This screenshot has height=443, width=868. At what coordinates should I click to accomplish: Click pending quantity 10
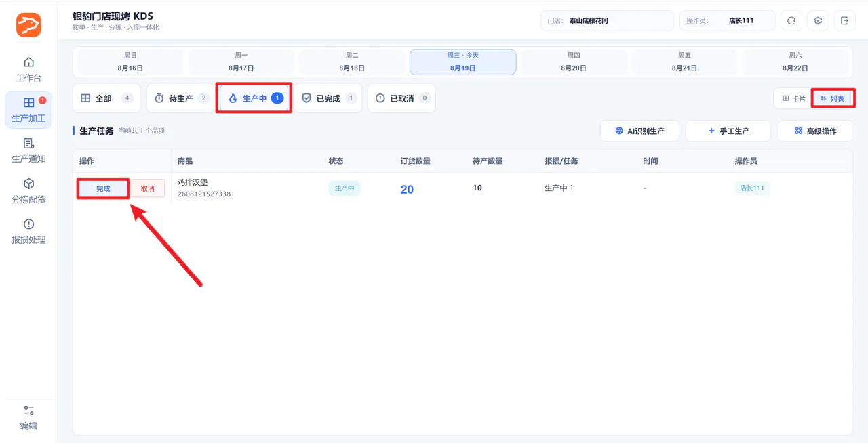tap(477, 188)
